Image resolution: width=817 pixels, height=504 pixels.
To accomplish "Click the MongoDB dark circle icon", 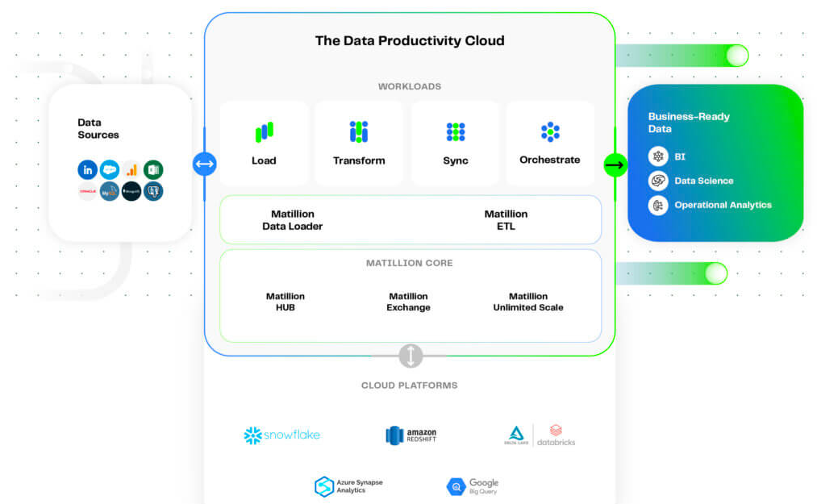I will point(131,191).
